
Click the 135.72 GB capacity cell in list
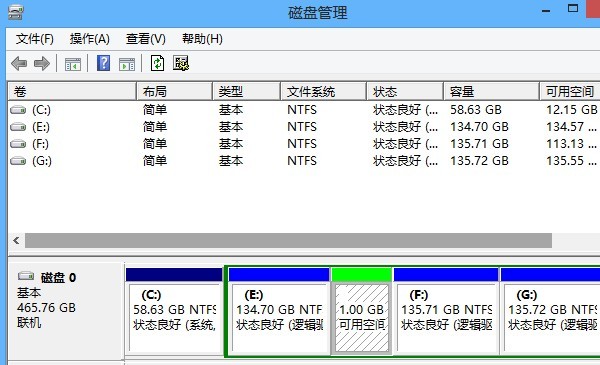(x=479, y=161)
